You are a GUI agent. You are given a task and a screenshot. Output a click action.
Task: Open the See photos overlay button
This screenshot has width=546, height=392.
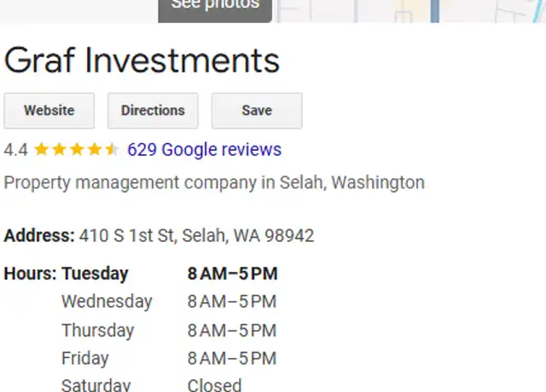coord(215,10)
